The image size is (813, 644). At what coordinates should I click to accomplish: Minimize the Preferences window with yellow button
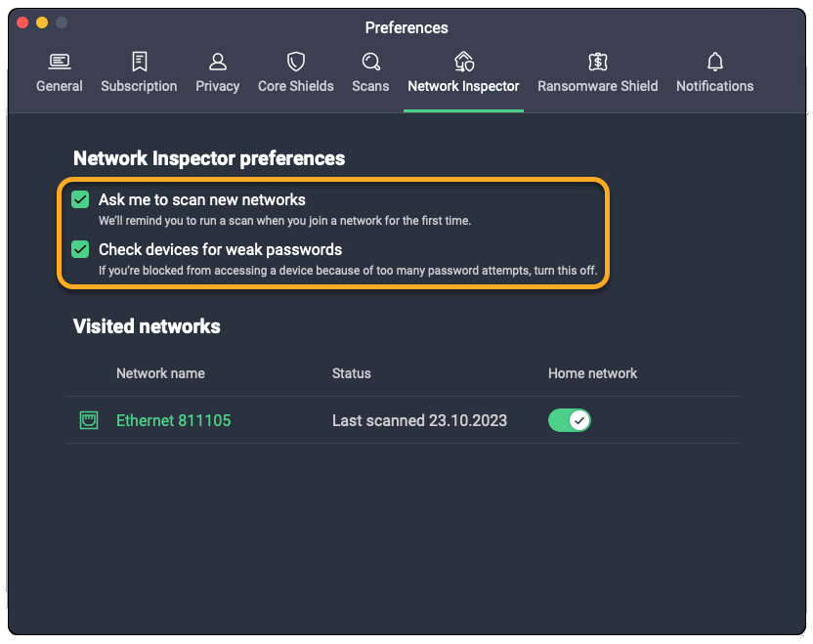42,22
